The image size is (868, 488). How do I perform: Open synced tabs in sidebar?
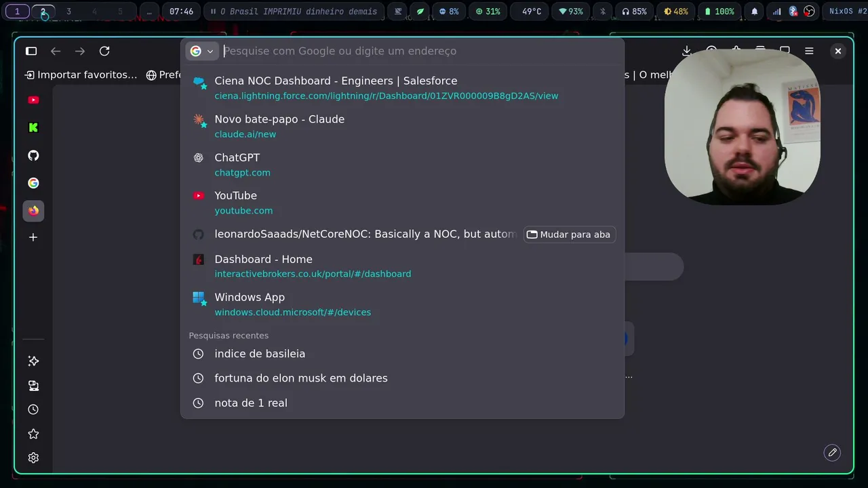click(33, 386)
